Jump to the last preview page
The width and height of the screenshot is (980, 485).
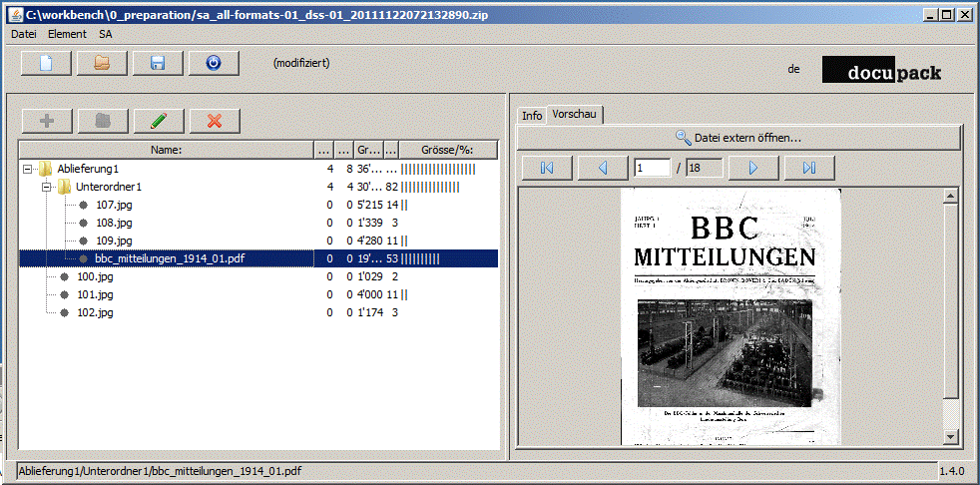tap(809, 168)
